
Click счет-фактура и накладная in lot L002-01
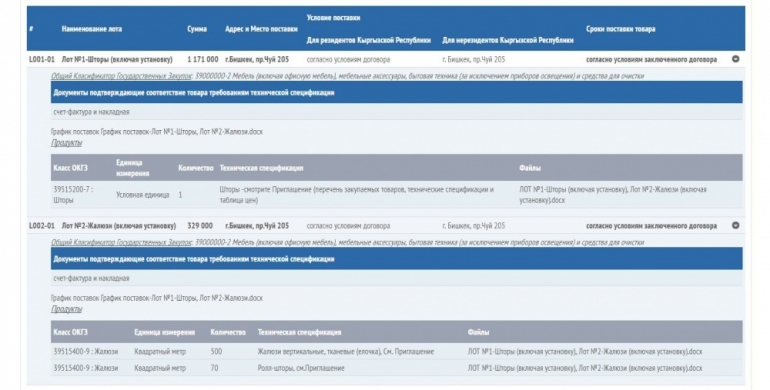[x=91, y=279]
